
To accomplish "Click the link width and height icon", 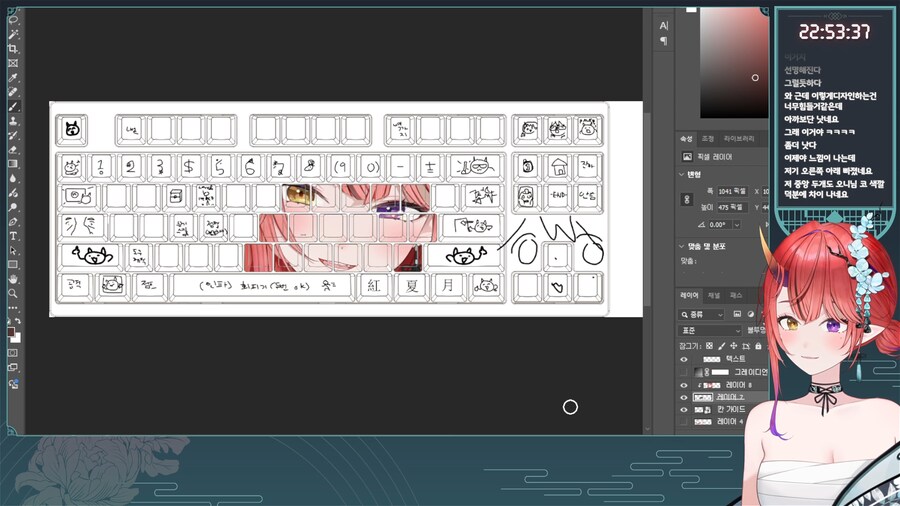I will click(x=689, y=200).
